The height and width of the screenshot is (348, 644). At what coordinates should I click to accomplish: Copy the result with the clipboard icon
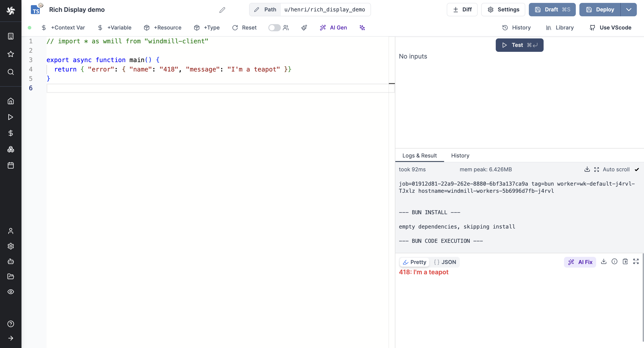(x=625, y=261)
